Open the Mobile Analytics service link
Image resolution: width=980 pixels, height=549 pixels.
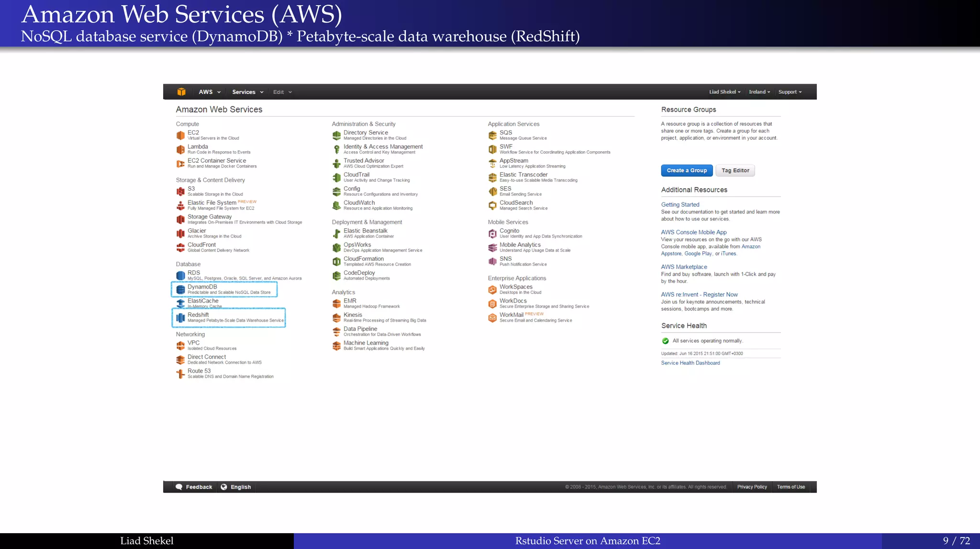(x=520, y=245)
